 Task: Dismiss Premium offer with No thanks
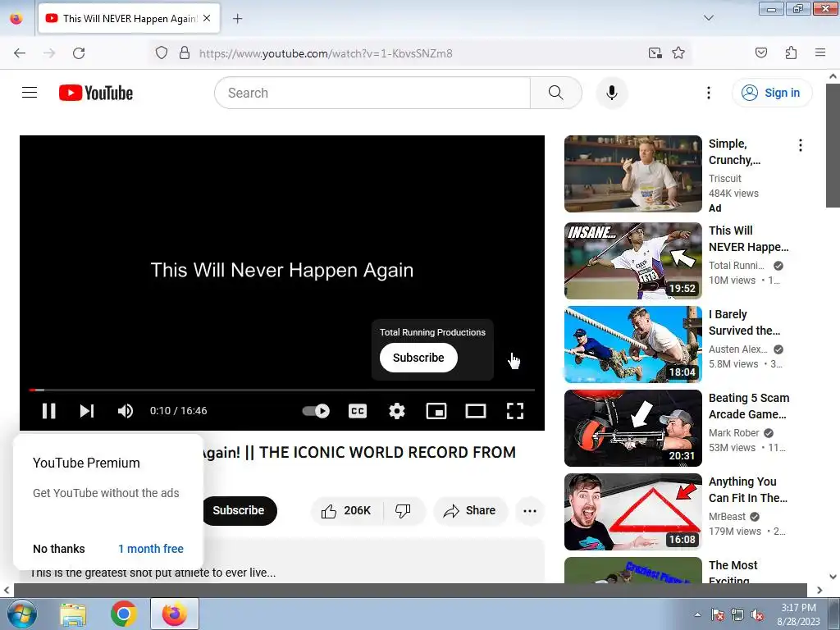click(x=59, y=549)
